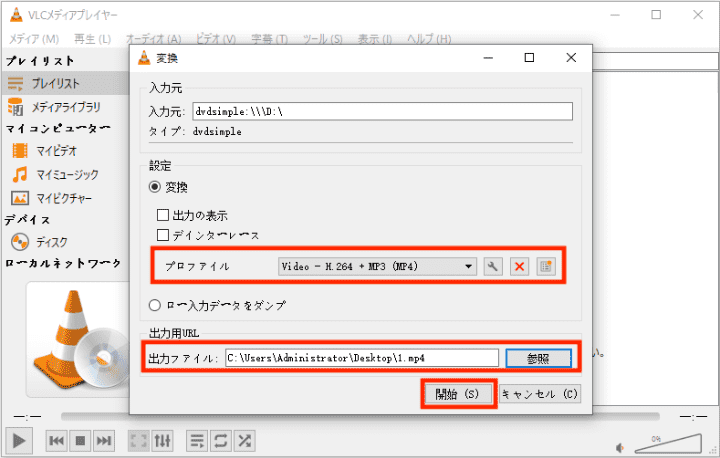Click the search field in VLC main window
Screen dimensions: 720x458
point(655,62)
